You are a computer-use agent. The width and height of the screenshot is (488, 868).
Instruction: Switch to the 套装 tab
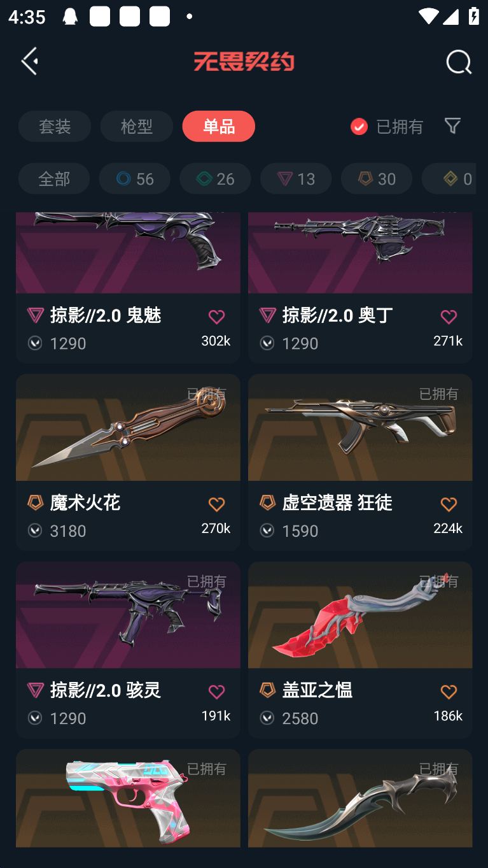tap(55, 126)
